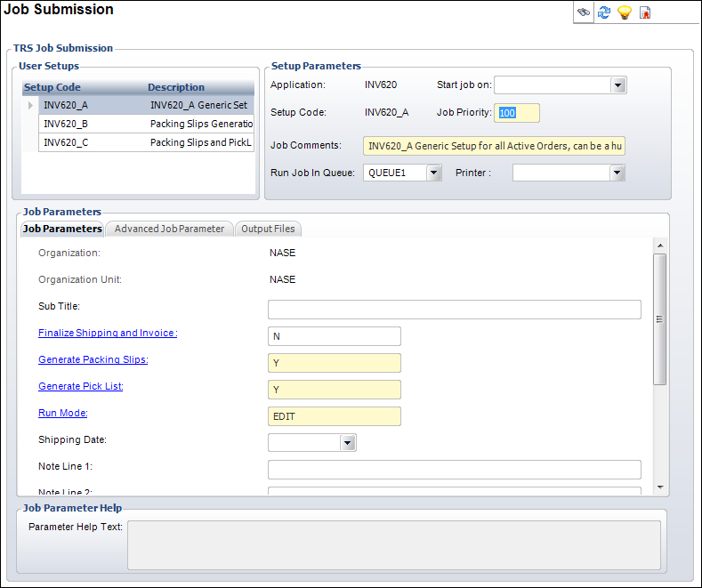Expand the Run Job In Queue dropdown

coord(433,173)
